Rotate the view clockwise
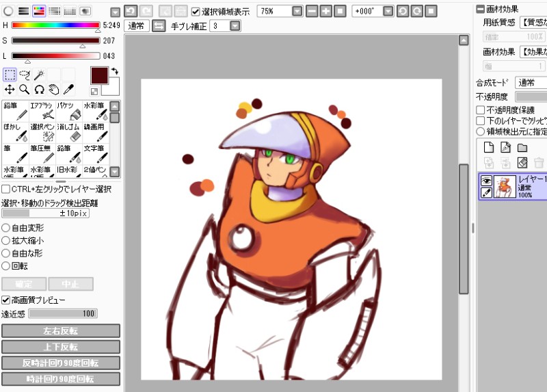Image resolution: width=547 pixels, height=392 pixels. [417, 11]
